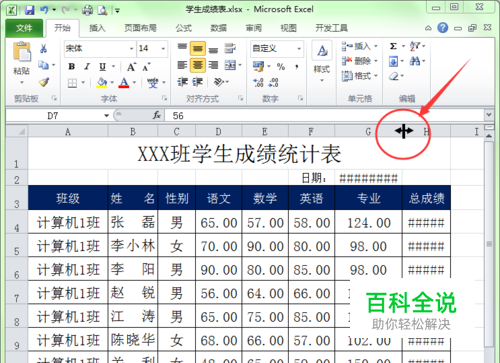
Task: Click the Format Painter brush icon
Action: point(44,82)
